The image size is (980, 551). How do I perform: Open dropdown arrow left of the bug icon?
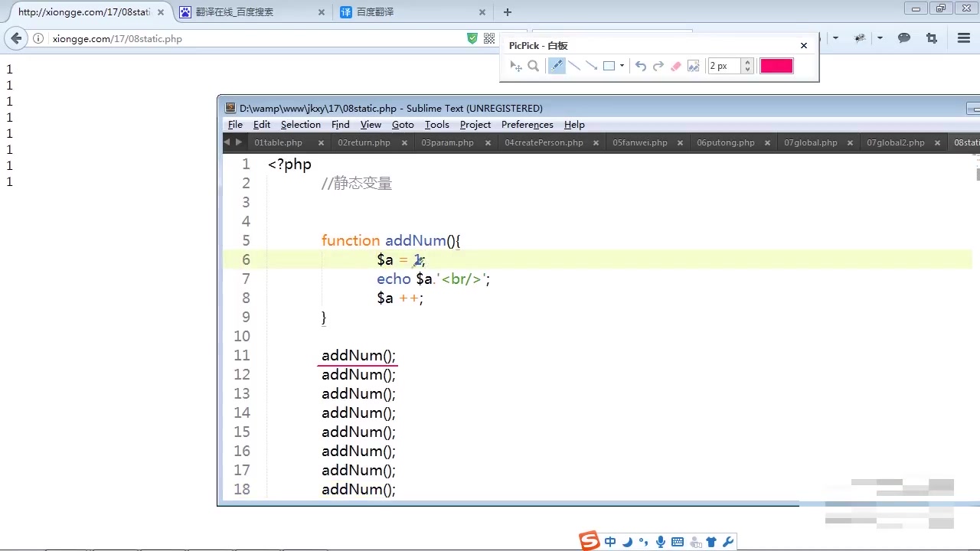pos(835,38)
